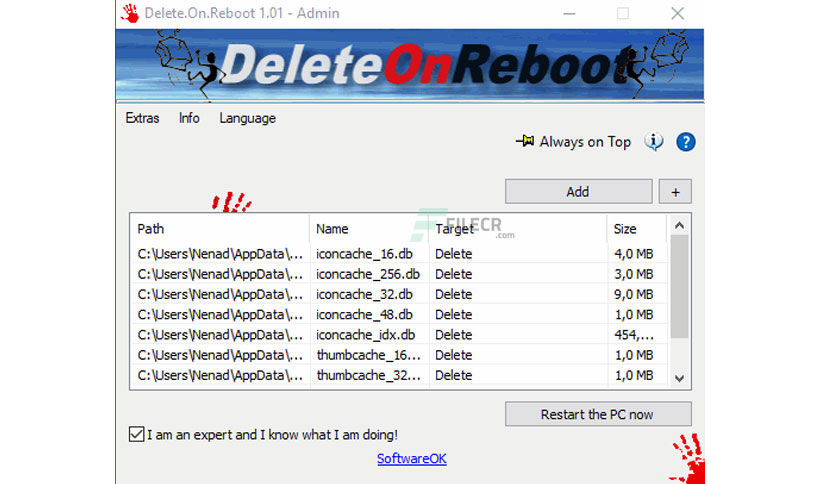Image resolution: width=836 pixels, height=484 pixels.
Task: Select the thumbcache_16... row
Action: (x=400, y=355)
